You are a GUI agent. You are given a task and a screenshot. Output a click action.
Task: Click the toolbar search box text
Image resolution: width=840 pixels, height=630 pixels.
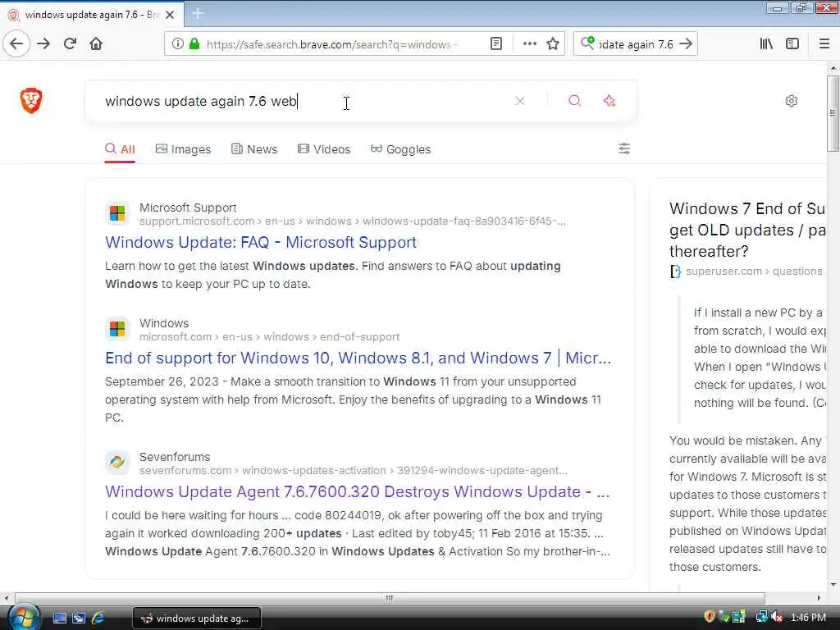point(636,44)
